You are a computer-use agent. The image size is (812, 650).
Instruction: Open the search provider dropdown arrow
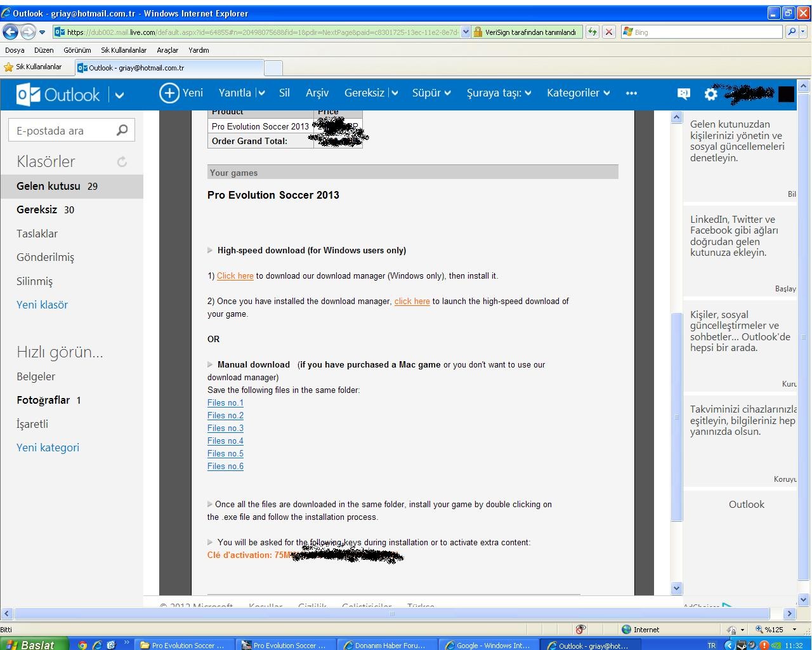[804, 32]
